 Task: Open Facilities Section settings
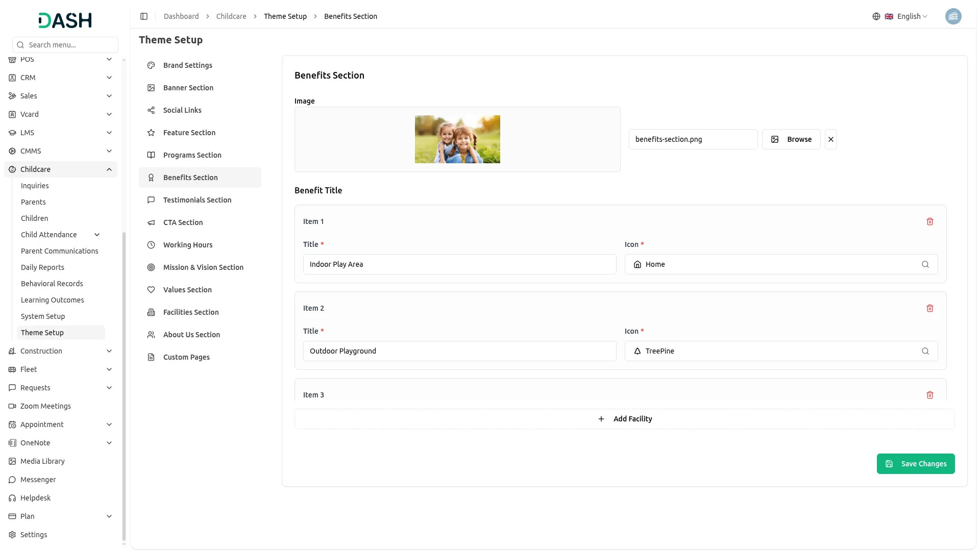click(191, 312)
